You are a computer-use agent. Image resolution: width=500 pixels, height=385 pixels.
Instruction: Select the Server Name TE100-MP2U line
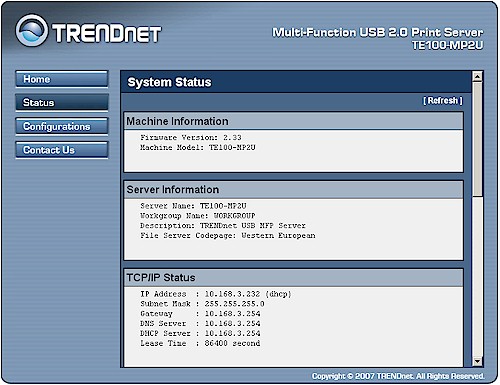[x=193, y=206]
